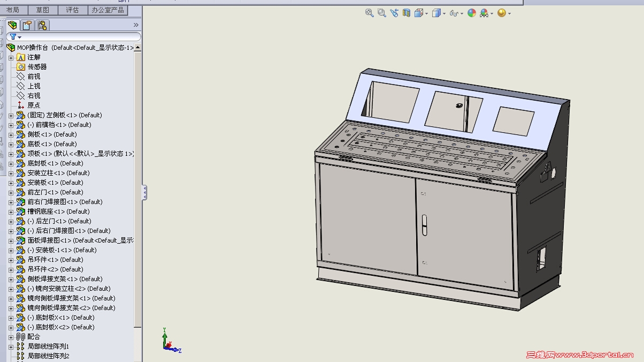
Task: Select the (-) 底封板X<1> component
Action: 61,318
